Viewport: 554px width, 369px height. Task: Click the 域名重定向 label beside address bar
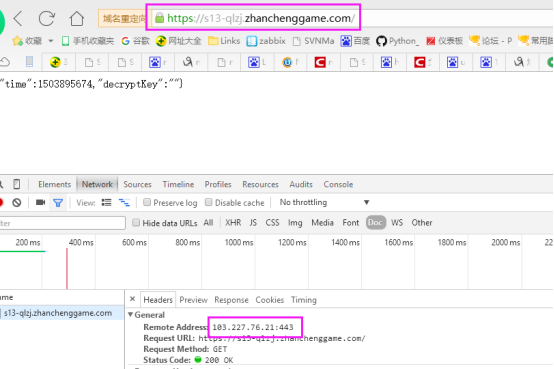(124, 18)
